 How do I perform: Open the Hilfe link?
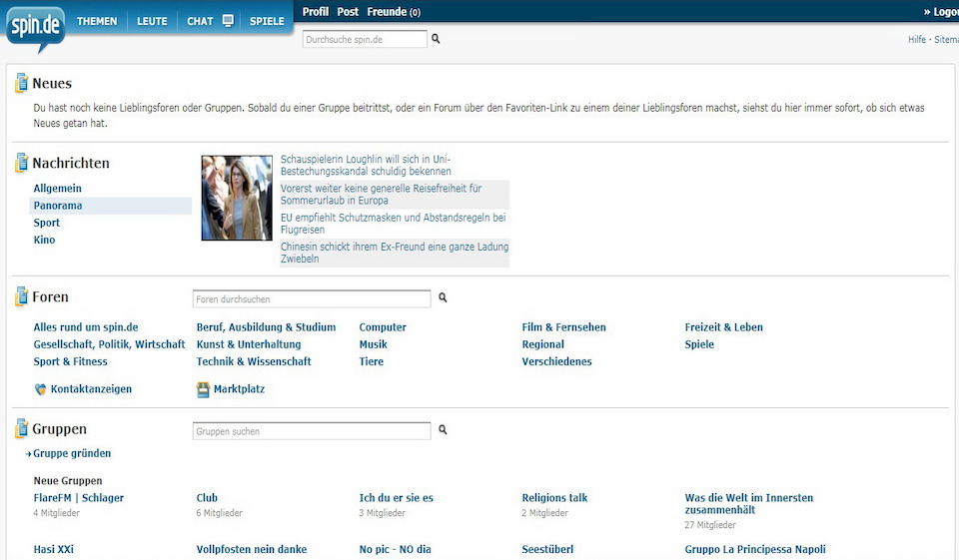[916, 39]
